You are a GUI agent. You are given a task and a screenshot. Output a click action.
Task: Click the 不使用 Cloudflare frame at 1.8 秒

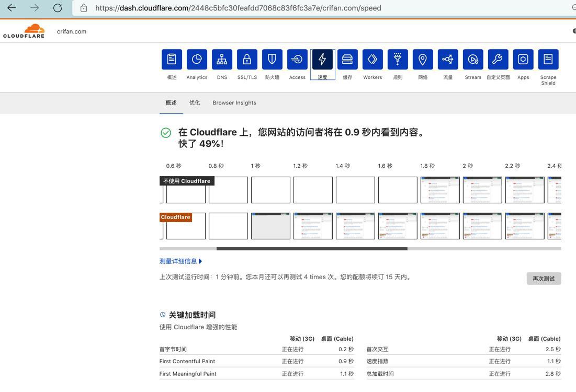440,190
